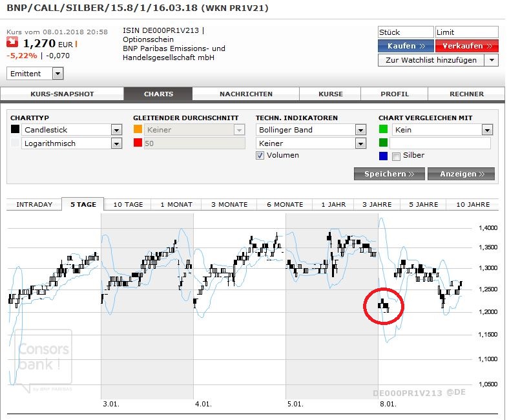
Task: Click the red down-arrow price change icon
Action: [x=12, y=42]
